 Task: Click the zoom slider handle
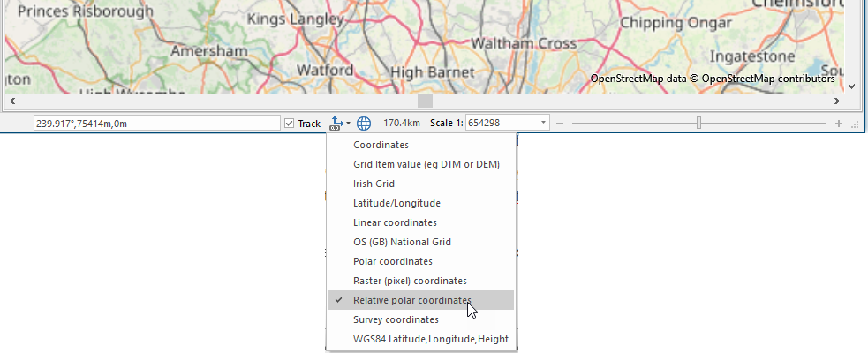coord(698,124)
